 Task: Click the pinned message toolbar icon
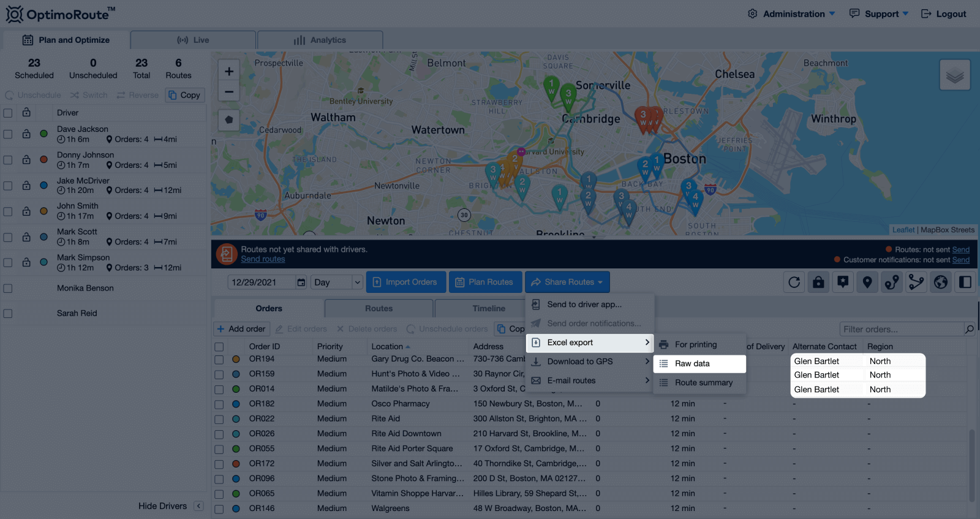tap(843, 282)
